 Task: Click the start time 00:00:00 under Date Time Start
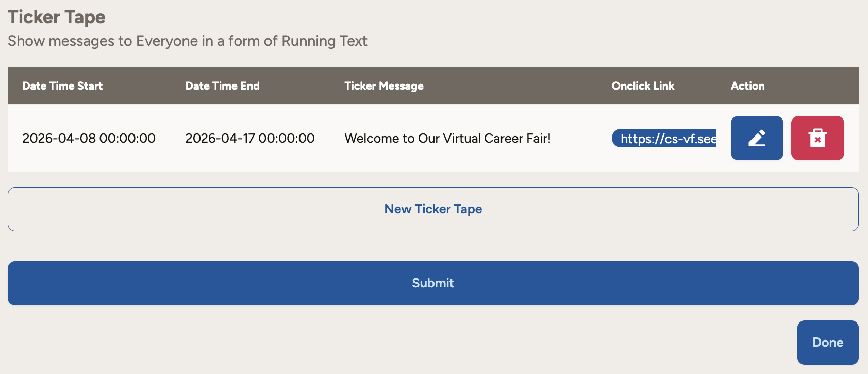[x=127, y=138]
